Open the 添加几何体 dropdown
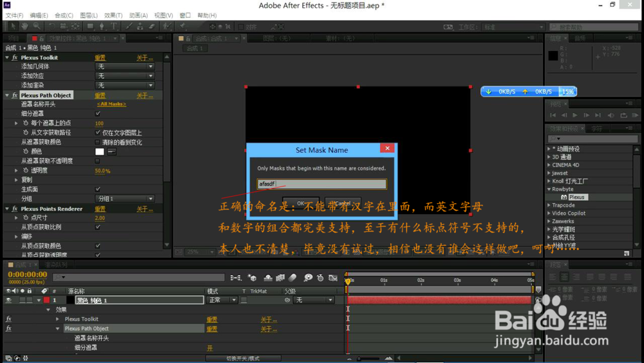 point(125,66)
